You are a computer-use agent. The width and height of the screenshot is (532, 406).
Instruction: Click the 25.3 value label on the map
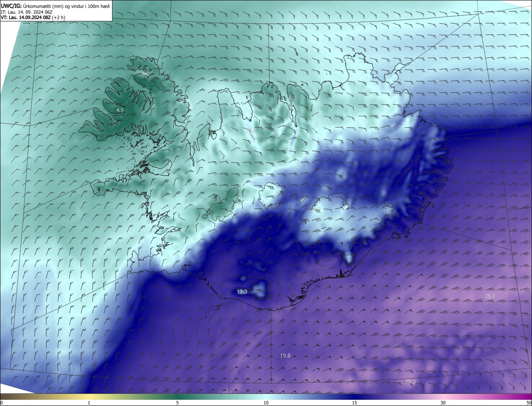pyautogui.click(x=410, y=382)
